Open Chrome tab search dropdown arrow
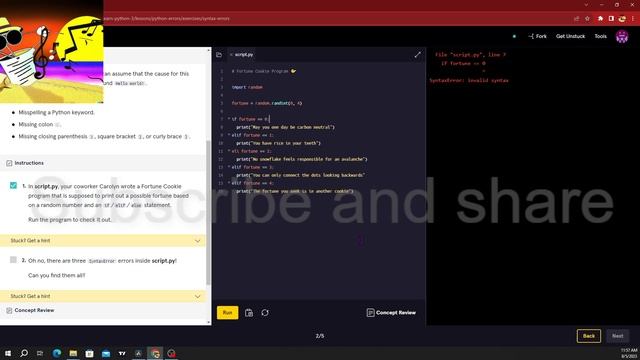Viewport: 640px width, 360px height. [586, 4]
